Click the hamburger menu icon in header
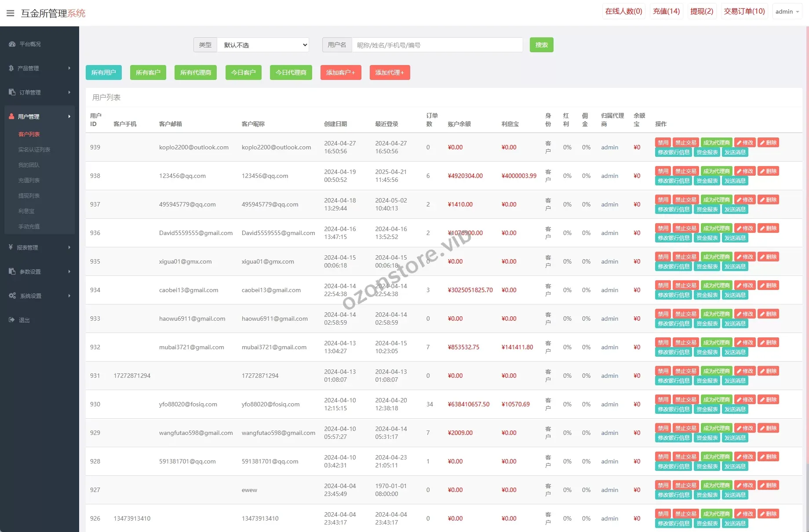The width and height of the screenshot is (809, 532). pyautogui.click(x=11, y=13)
